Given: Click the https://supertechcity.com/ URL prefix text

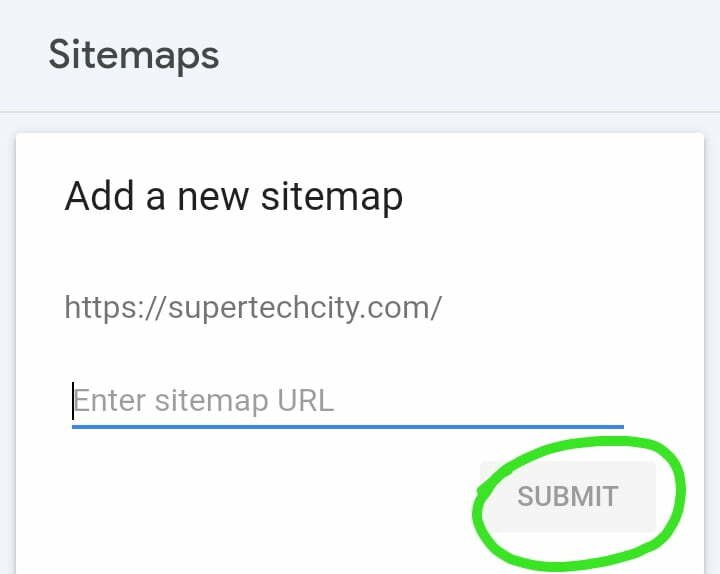Looking at the screenshot, I should click(253, 306).
